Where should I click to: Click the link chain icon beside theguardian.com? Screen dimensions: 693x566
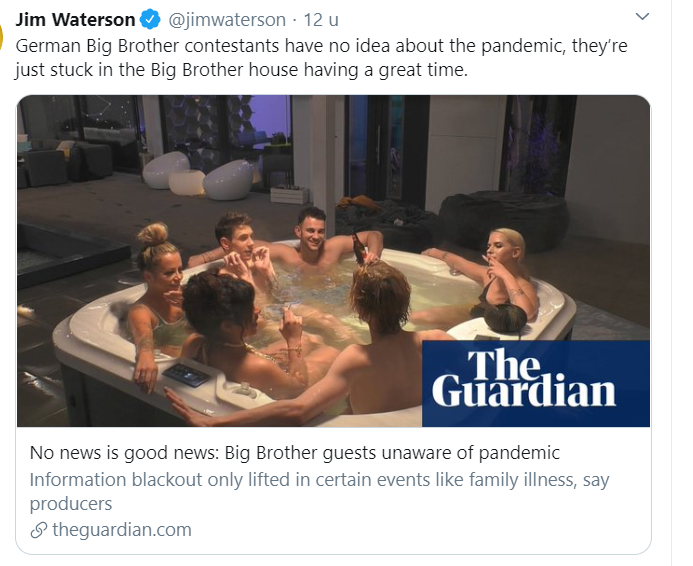[x=39, y=530]
